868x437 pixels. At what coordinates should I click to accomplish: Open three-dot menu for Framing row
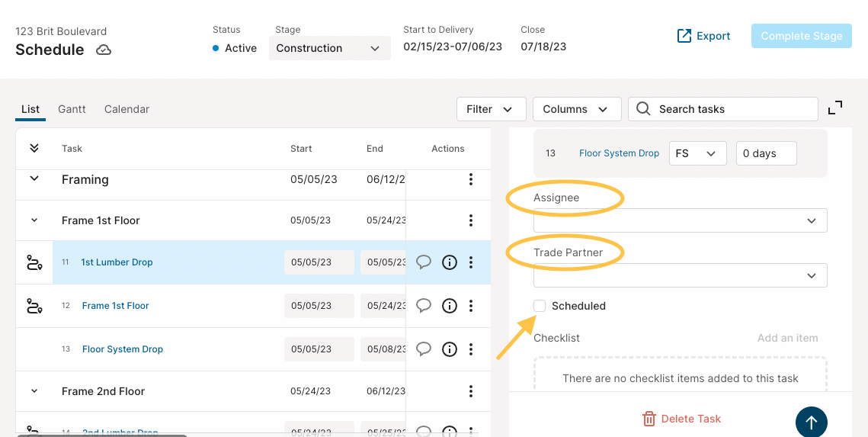click(x=470, y=179)
